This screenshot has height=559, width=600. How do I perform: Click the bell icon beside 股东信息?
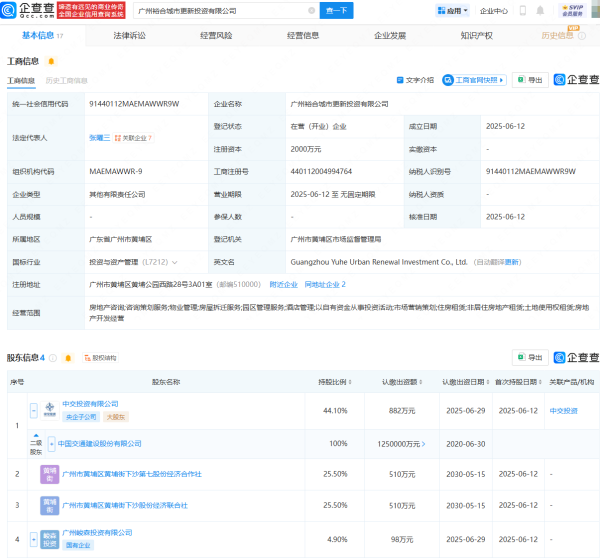click(68, 358)
